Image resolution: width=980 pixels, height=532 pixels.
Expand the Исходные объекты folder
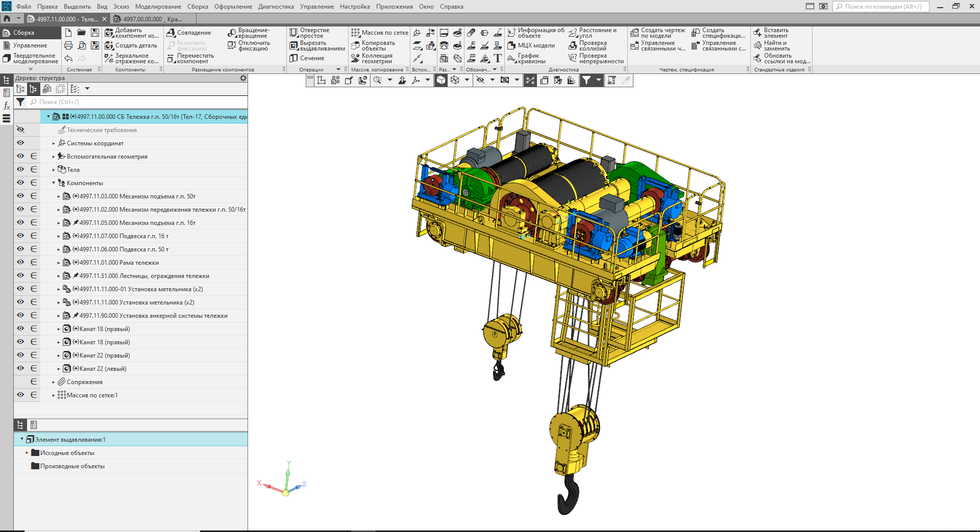coord(27,452)
